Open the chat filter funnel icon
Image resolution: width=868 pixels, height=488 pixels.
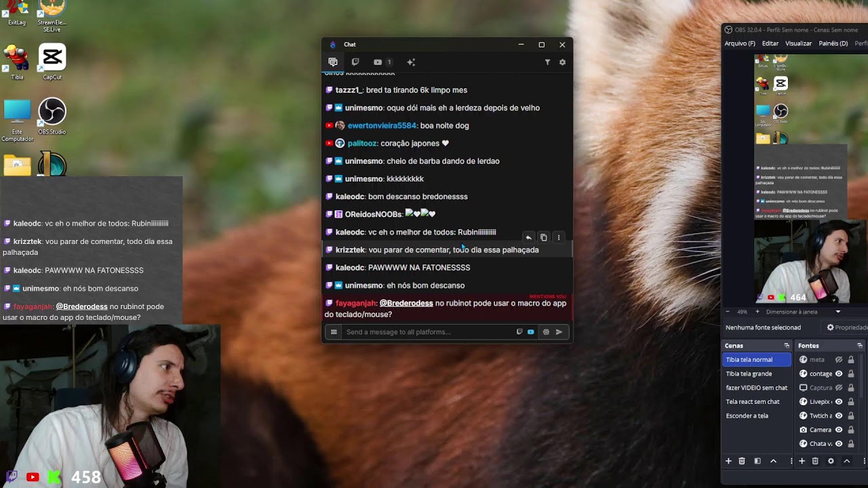tap(547, 62)
